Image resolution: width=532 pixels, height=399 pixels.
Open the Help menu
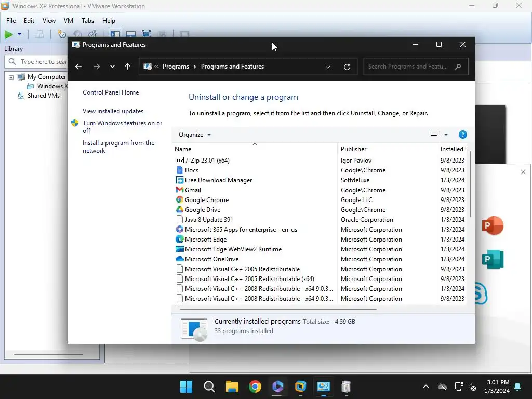pyautogui.click(x=109, y=21)
